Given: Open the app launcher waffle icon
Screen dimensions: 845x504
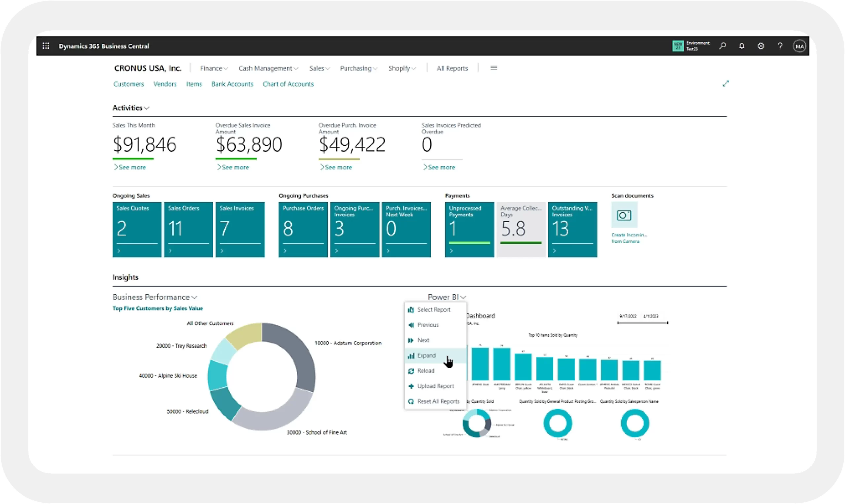Looking at the screenshot, I should coord(46,46).
